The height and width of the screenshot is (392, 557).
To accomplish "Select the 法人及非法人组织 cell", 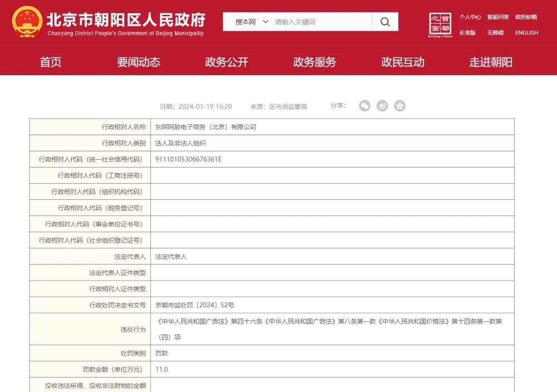I will click(333, 143).
